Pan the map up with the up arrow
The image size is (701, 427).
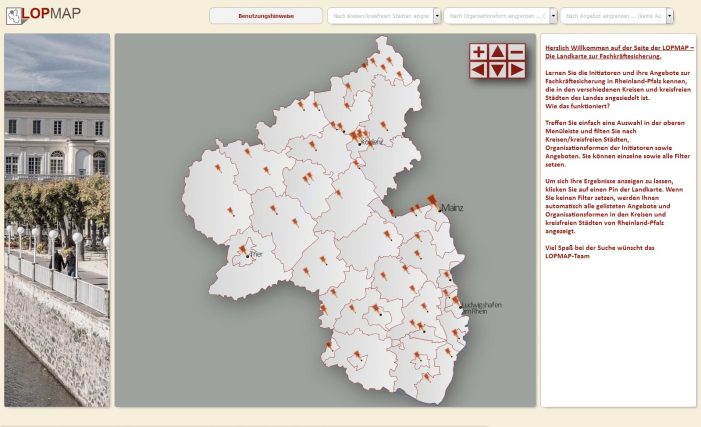click(x=498, y=52)
